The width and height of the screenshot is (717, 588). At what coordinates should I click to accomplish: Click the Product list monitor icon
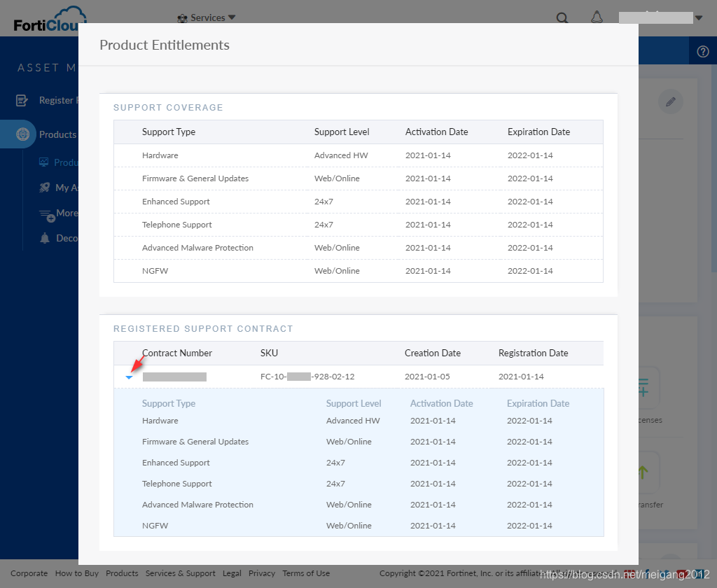pos(44,162)
